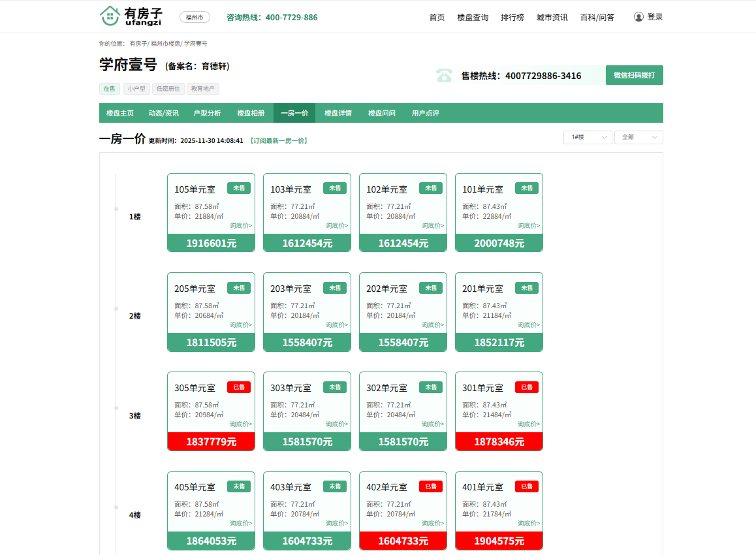Expand the 1#楼 building dropdown

tap(587, 137)
